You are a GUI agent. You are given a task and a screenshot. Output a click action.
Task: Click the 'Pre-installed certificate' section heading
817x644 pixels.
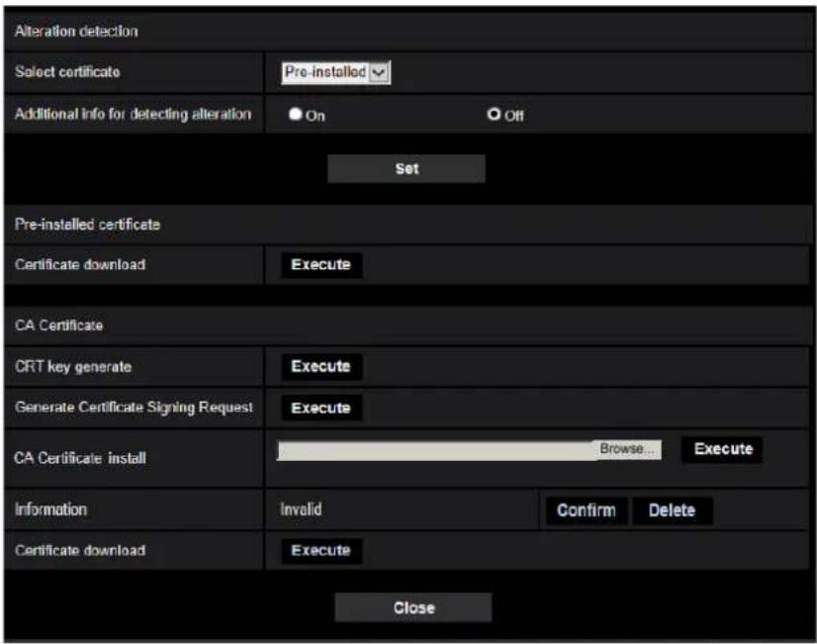87,225
